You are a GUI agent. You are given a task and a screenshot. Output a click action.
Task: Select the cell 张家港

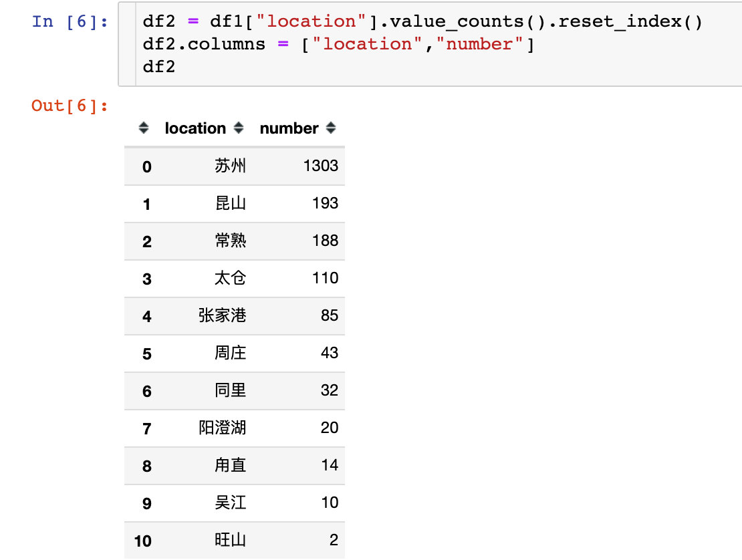(x=222, y=315)
